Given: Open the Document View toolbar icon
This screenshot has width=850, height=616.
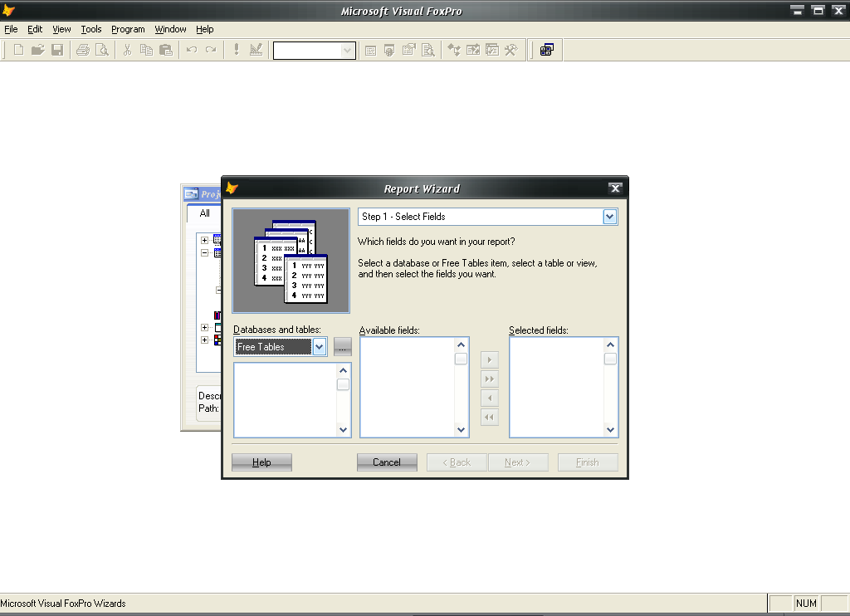Looking at the screenshot, I should pyautogui.click(x=428, y=51).
